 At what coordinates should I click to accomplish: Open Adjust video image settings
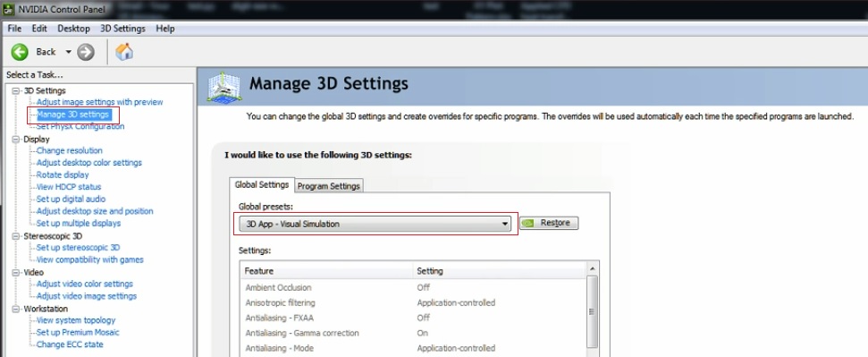(x=87, y=296)
